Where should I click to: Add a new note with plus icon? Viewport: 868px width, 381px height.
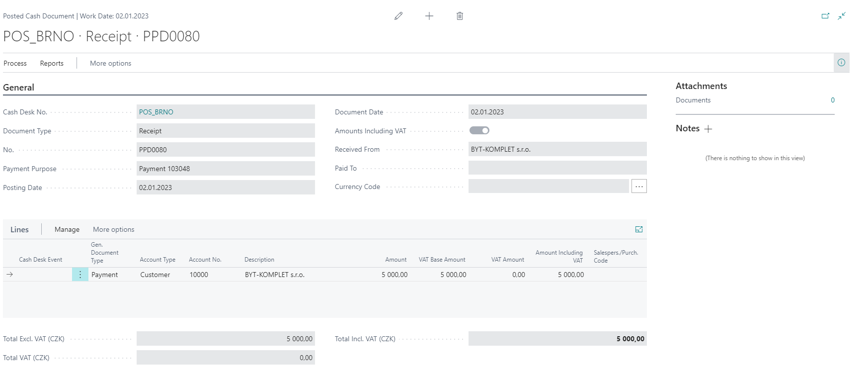(708, 129)
